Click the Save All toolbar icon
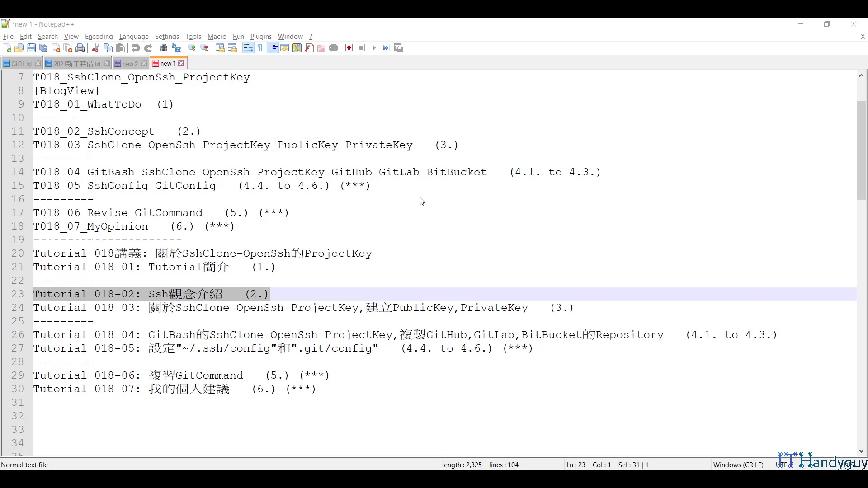The height and width of the screenshot is (488, 868). [x=43, y=48]
